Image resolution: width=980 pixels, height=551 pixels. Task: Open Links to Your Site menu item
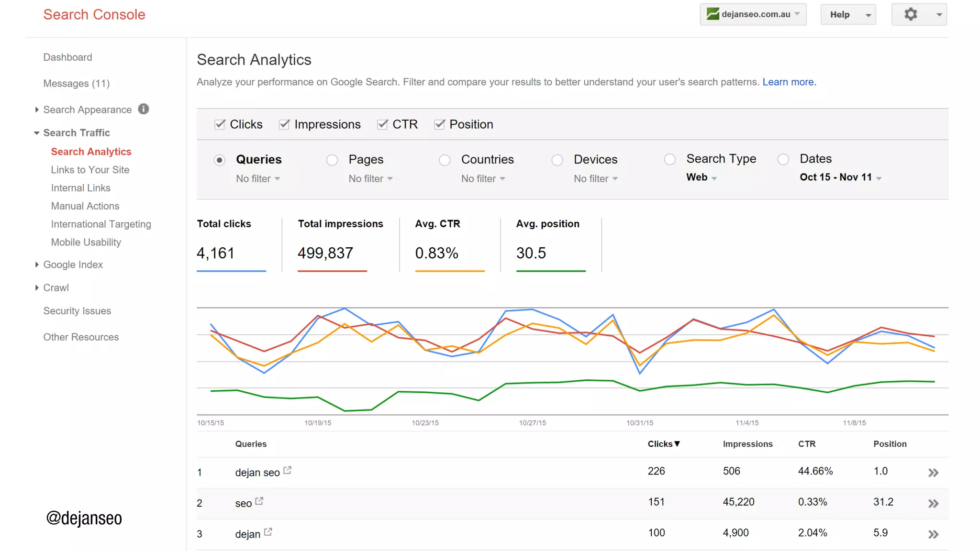(90, 170)
